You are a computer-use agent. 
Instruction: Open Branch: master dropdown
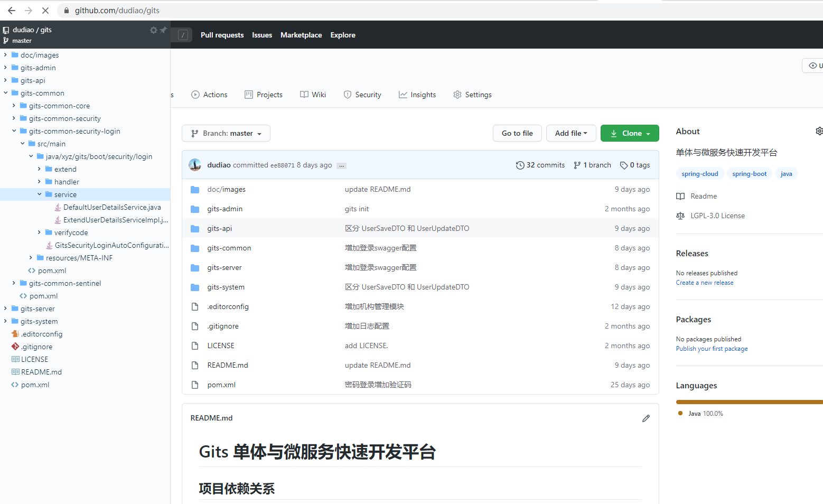226,133
